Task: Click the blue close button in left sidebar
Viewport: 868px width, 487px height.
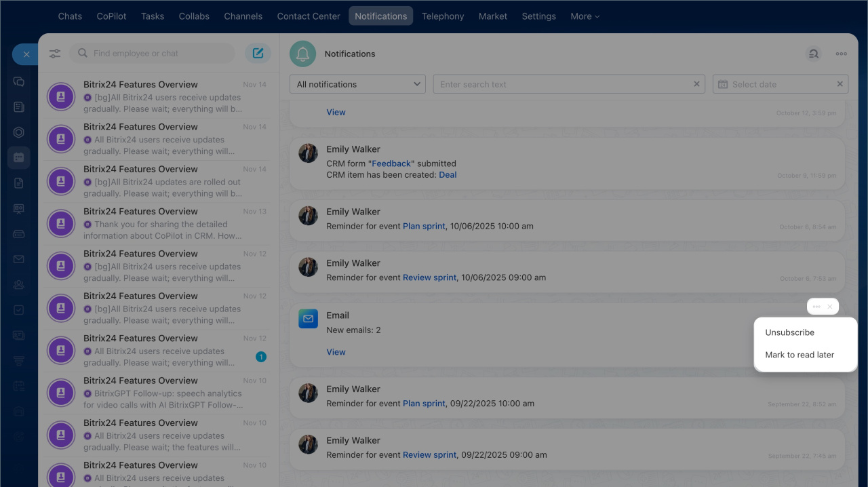Action: (26, 54)
